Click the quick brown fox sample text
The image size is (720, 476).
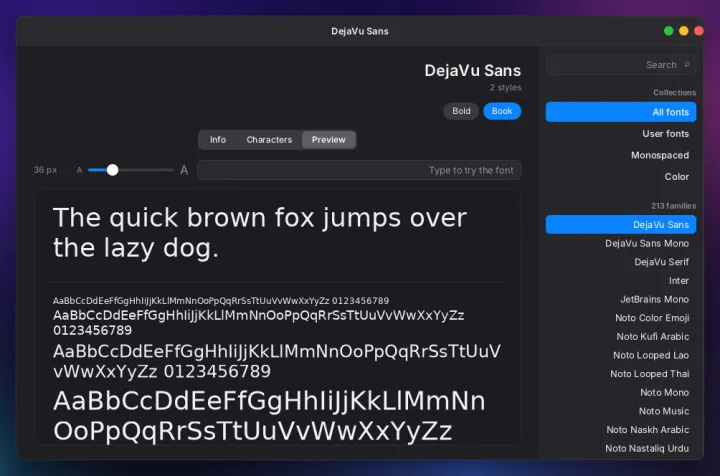pyautogui.click(x=260, y=232)
